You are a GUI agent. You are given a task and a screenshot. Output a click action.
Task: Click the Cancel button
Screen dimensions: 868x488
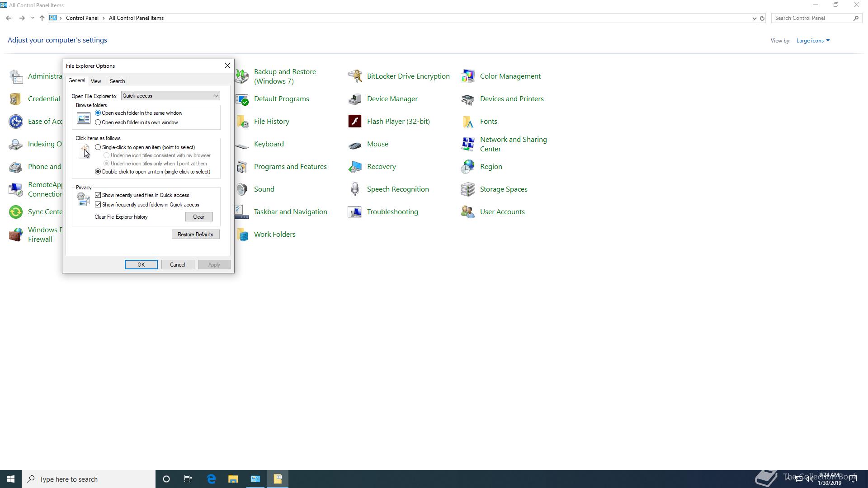click(x=178, y=265)
